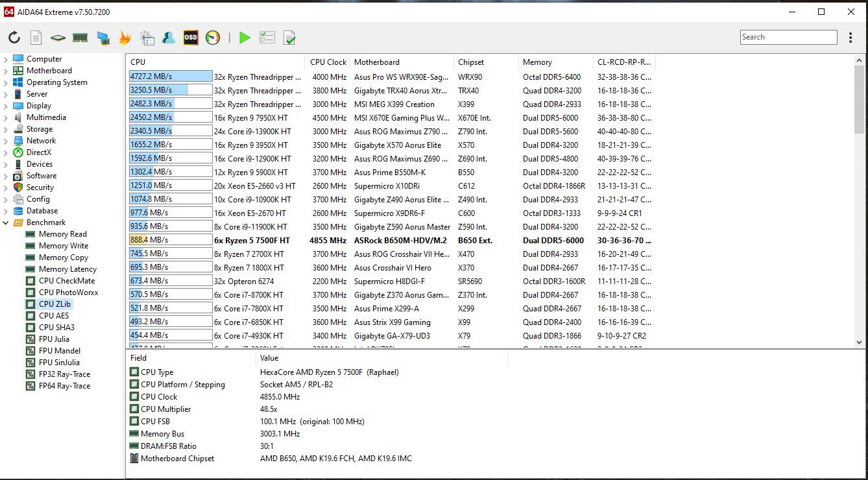Select the 6x Ryzen 5 7500F HT row
This screenshot has height=480, width=868.
pos(391,241)
